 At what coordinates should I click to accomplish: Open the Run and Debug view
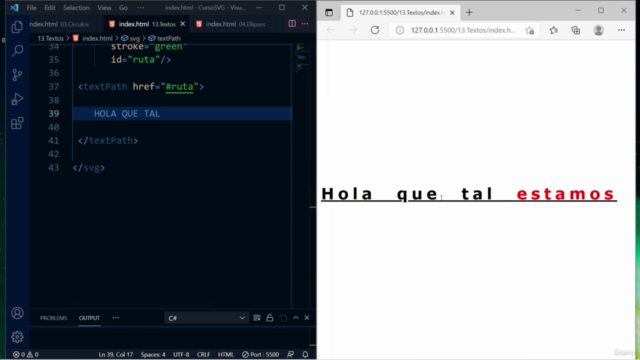(17, 99)
